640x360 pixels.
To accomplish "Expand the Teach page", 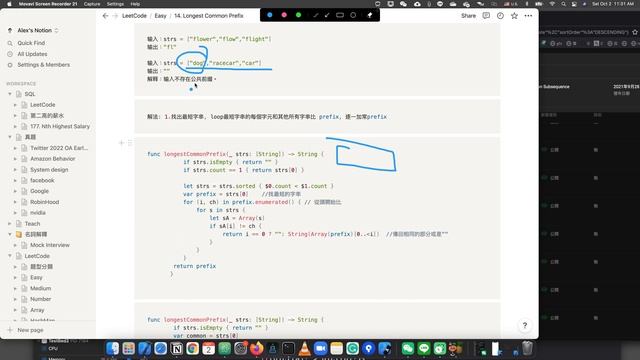I will pos(10,224).
